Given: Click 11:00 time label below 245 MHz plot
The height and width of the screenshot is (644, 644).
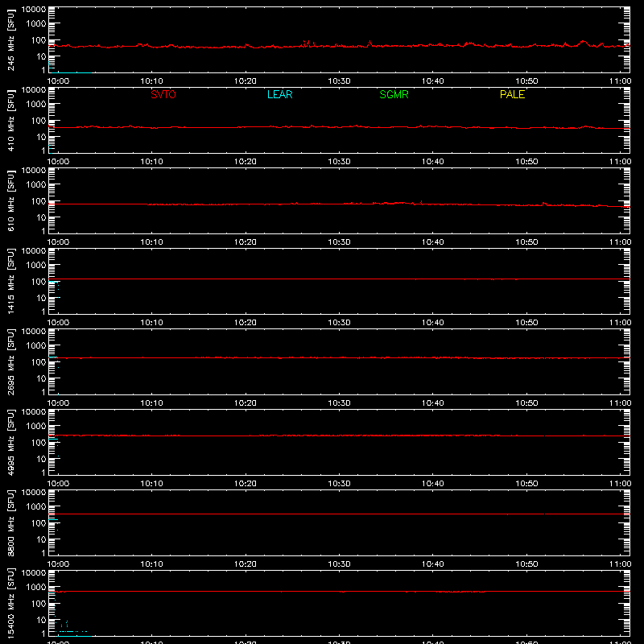Looking at the screenshot, I should [x=620, y=81].
